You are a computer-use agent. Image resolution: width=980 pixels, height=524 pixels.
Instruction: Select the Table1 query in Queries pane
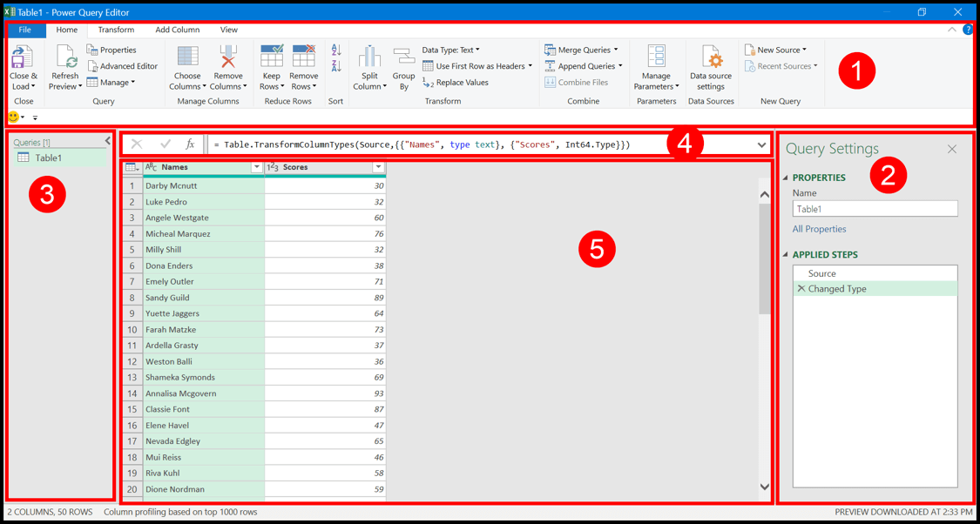49,158
